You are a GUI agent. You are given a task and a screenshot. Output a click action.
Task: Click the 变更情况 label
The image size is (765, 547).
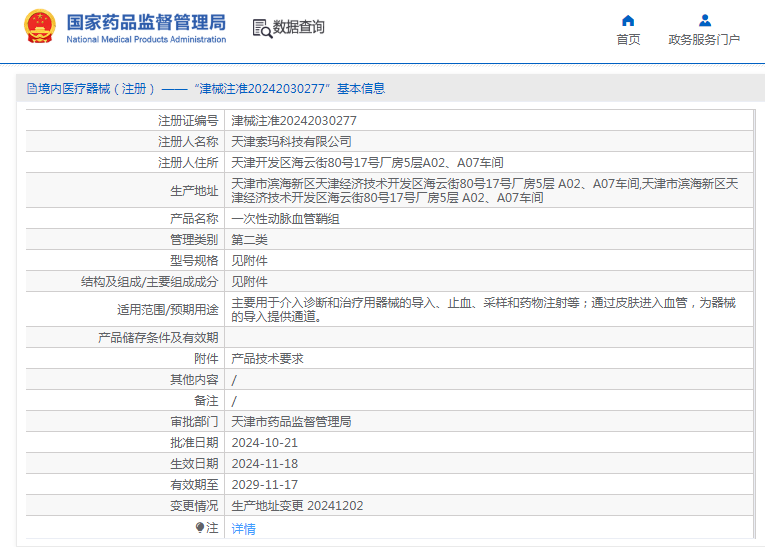pos(194,506)
